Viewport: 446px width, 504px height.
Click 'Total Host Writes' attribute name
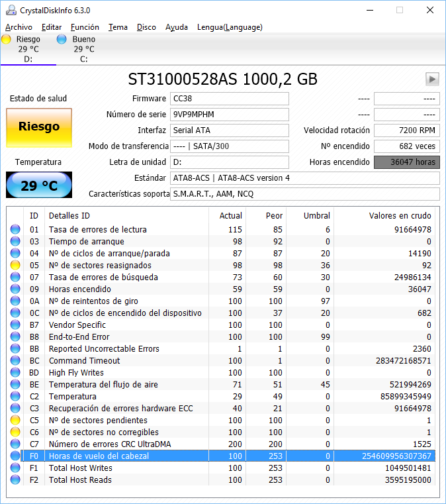(x=81, y=468)
